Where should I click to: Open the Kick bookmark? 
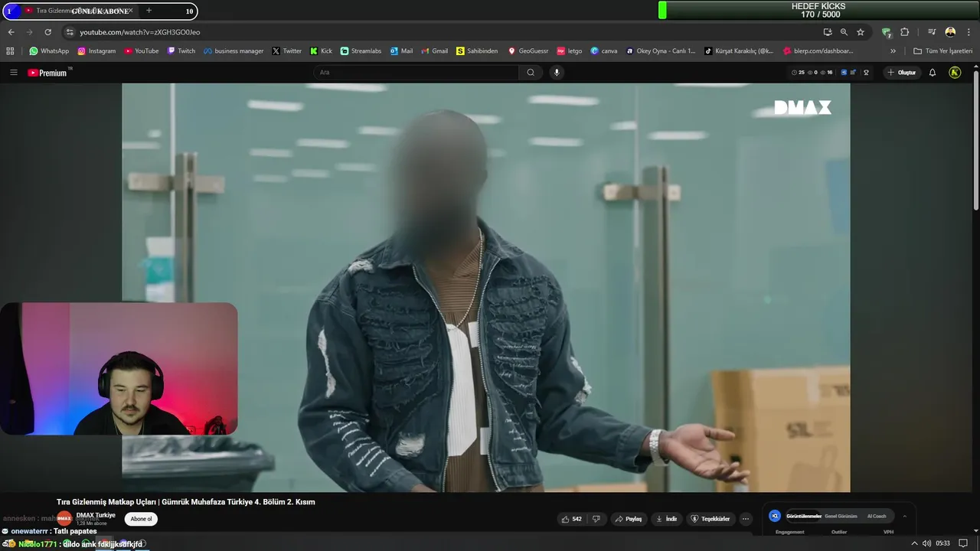point(322,51)
